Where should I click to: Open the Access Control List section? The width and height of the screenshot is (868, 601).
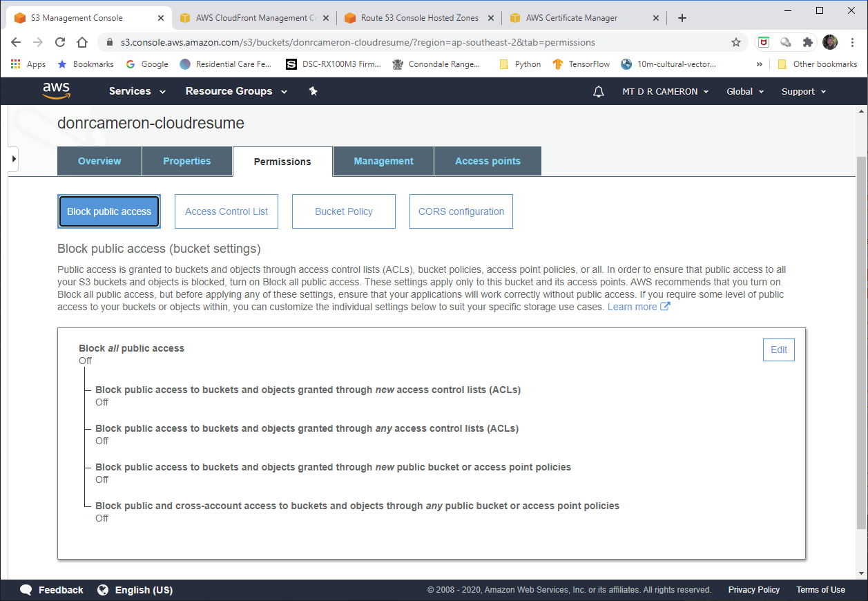pos(226,211)
